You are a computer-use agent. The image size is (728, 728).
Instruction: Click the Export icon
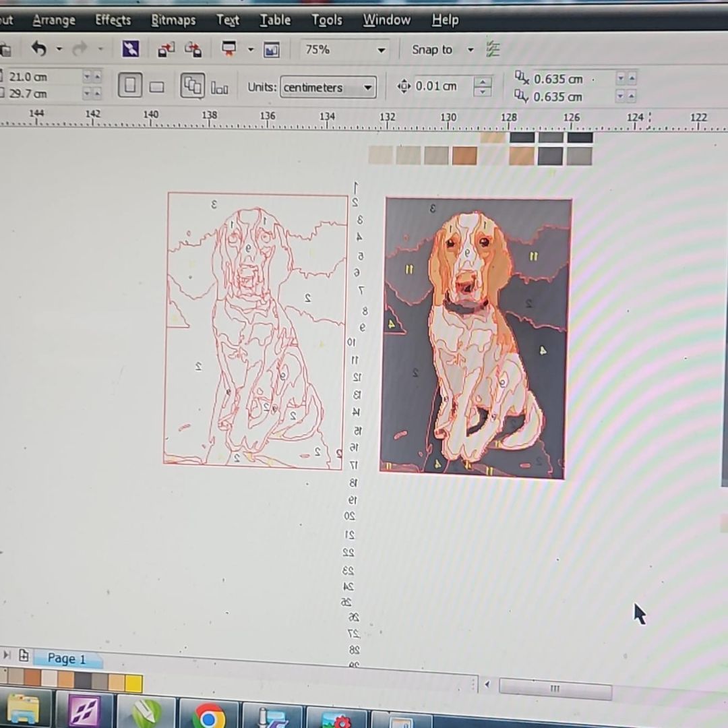tap(193, 49)
